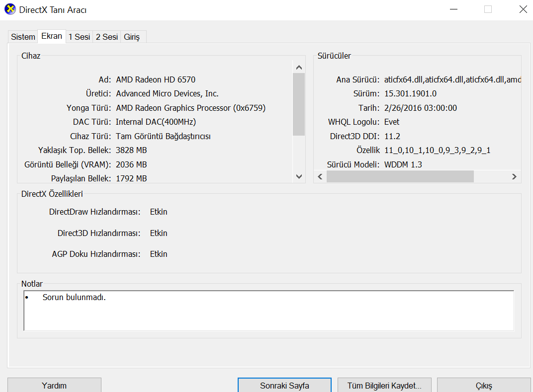Click 'WDDM 1.3' driver model value
This screenshot has width=533, height=392.
click(403, 164)
